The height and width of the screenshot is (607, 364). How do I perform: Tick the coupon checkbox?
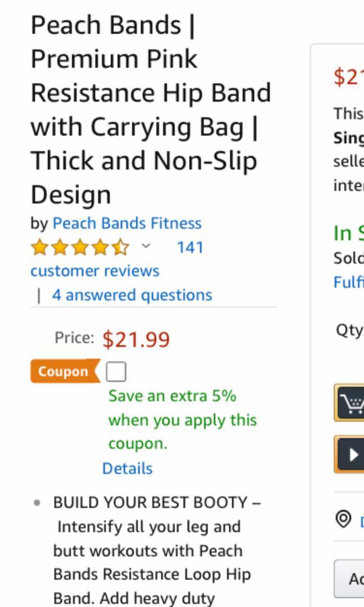coord(116,372)
